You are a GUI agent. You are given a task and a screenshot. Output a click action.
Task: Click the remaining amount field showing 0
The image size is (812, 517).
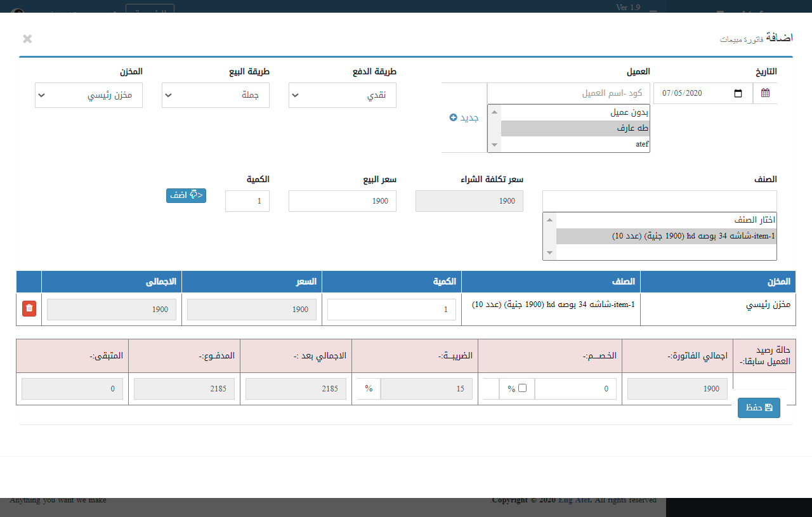tap(72, 389)
